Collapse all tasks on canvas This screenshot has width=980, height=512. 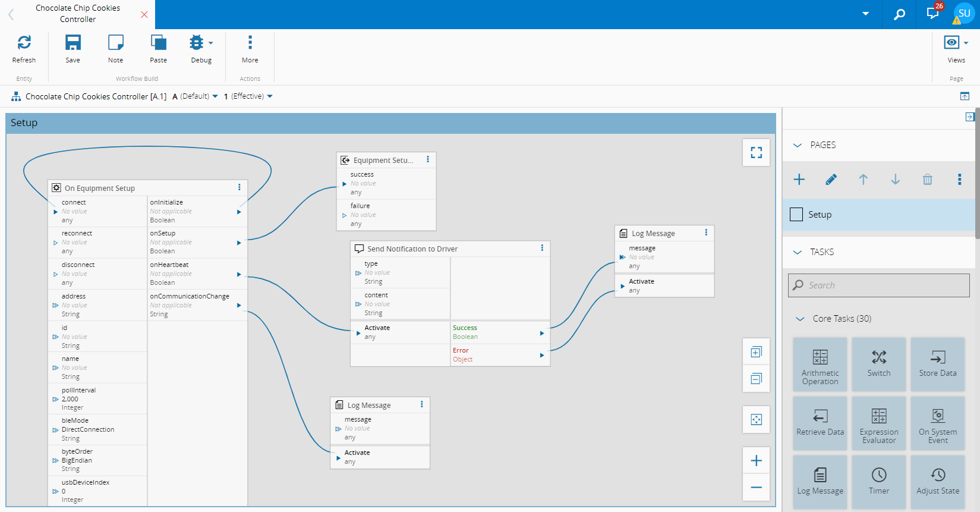[756, 379]
